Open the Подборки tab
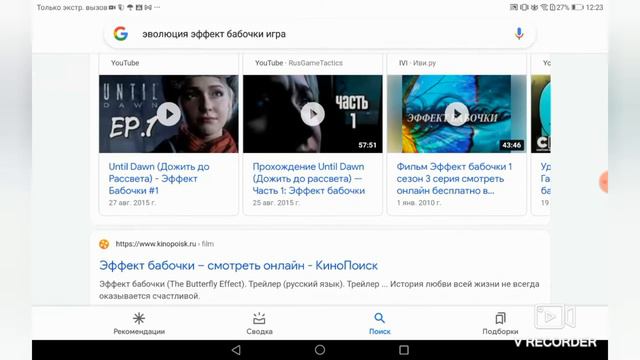Viewport: 640px width, 360px height. pos(500,323)
